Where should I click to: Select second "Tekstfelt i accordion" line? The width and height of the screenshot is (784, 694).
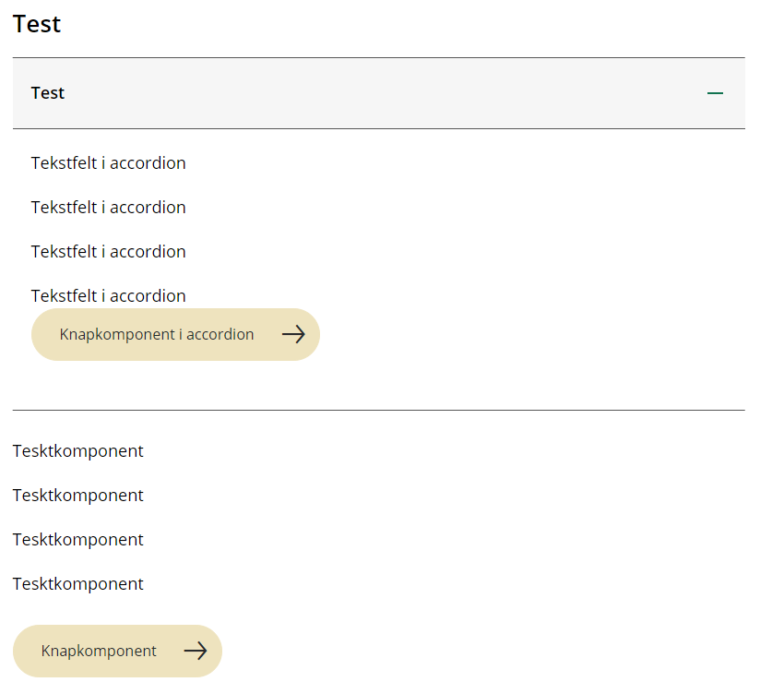coord(108,208)
